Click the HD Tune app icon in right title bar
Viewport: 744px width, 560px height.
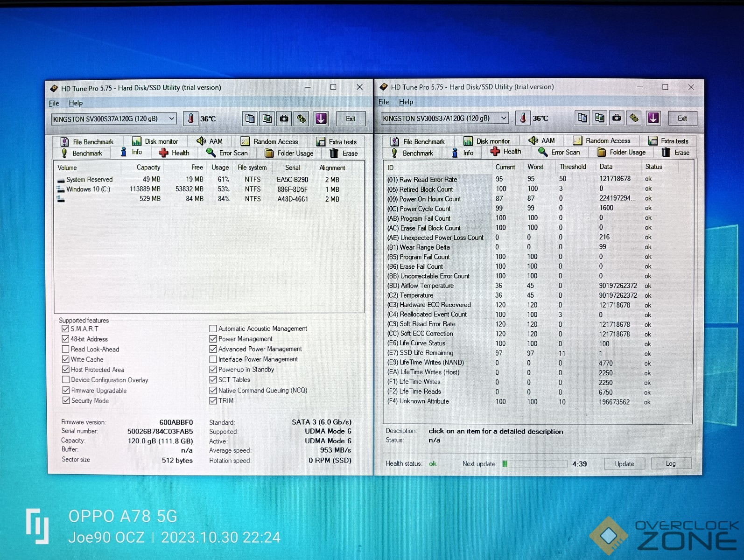[x=384, y=87]
